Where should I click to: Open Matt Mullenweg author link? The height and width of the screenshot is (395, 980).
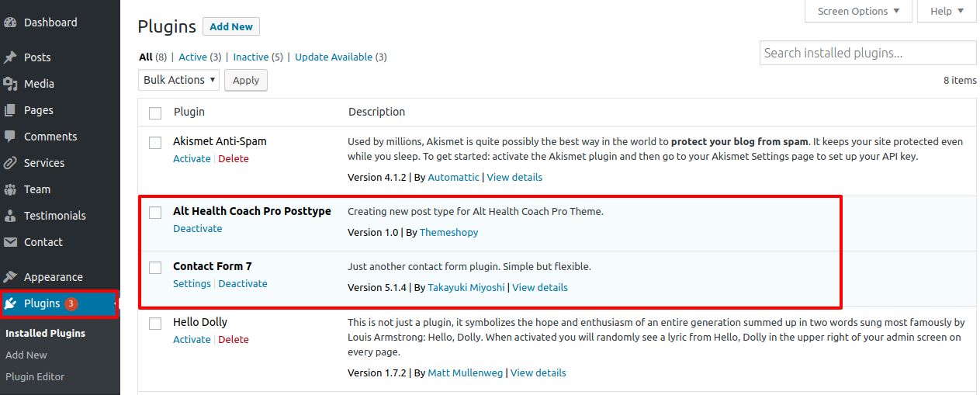[466, 372]
